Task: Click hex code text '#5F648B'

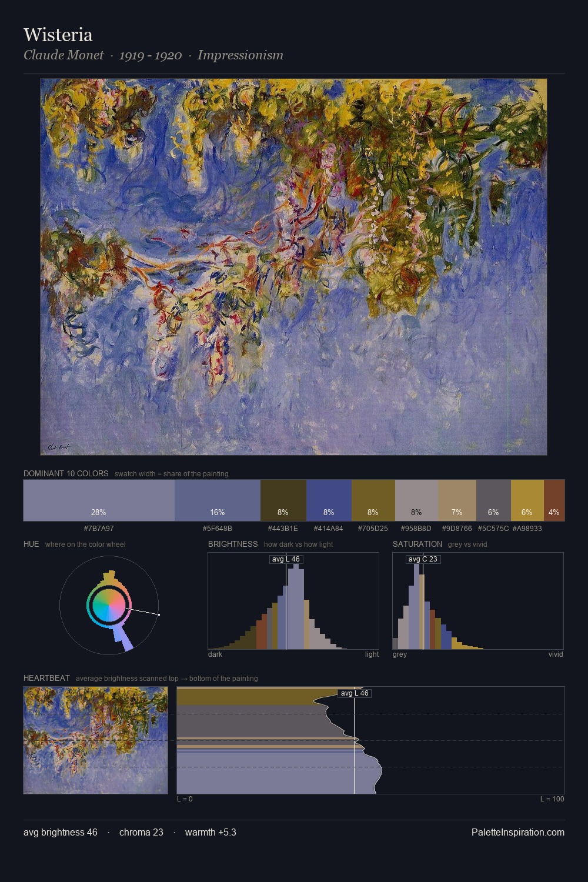Action: coord(218,528)
